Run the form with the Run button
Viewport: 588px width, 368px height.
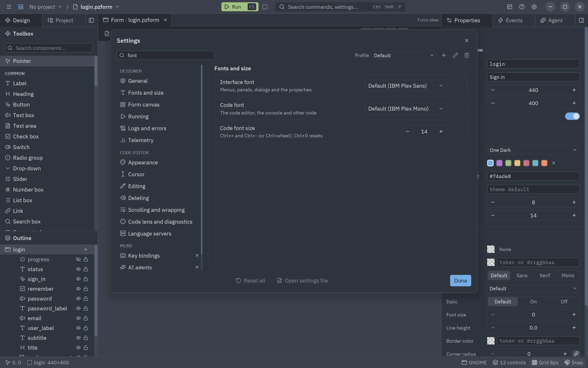239,7
